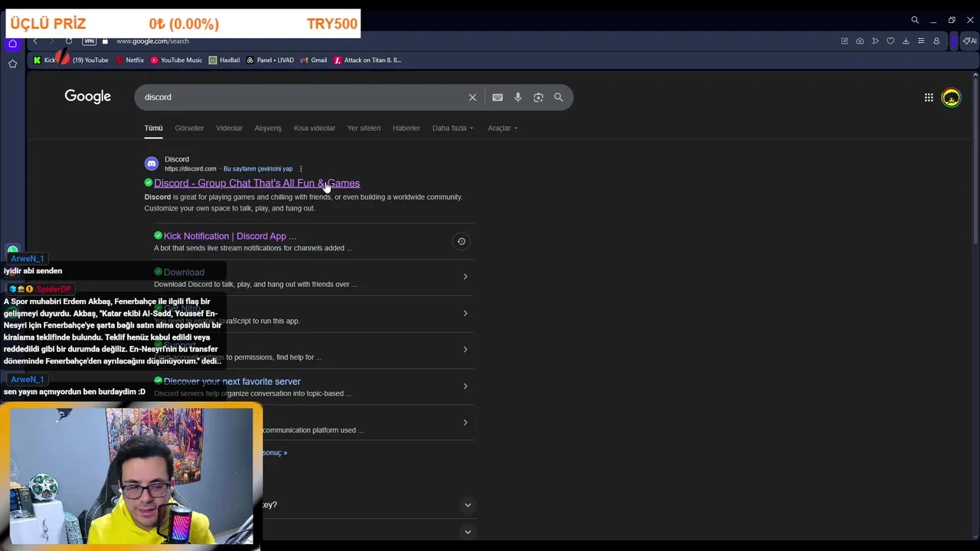
Task: Open the Kick bookmark
Action: pos(44,60)
